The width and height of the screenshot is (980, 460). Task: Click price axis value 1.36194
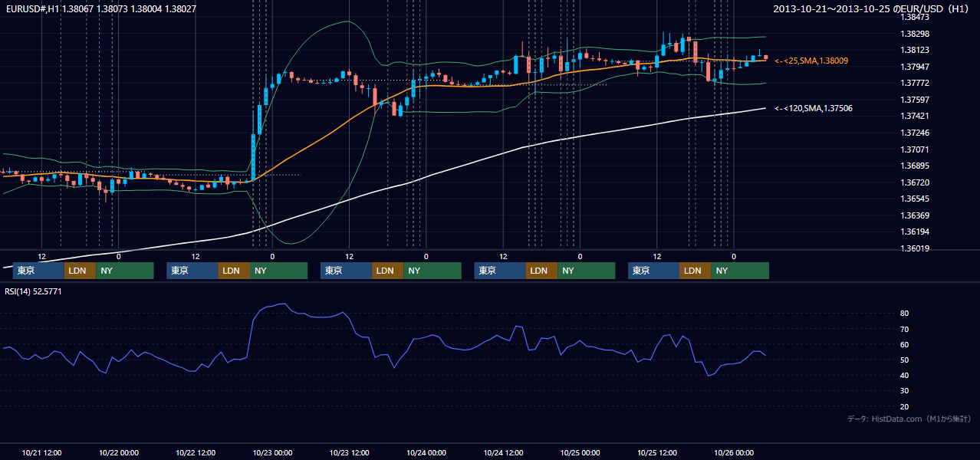(x=915, y=232)
